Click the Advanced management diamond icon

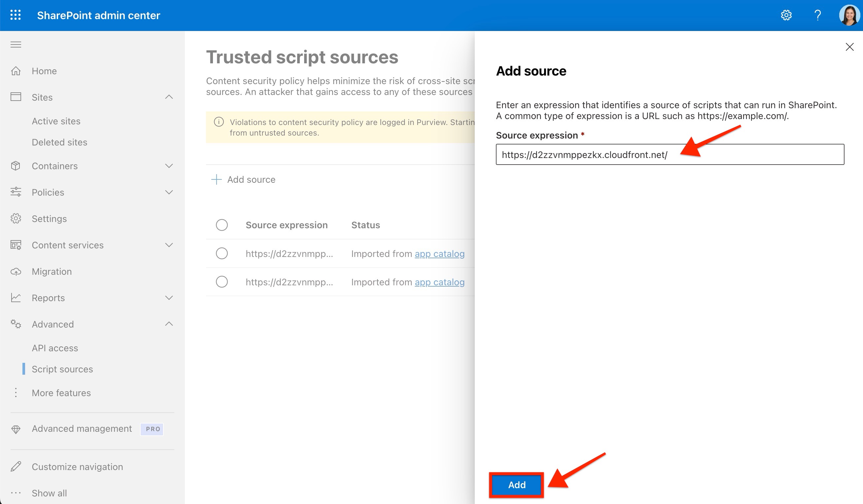pos(16,429)
